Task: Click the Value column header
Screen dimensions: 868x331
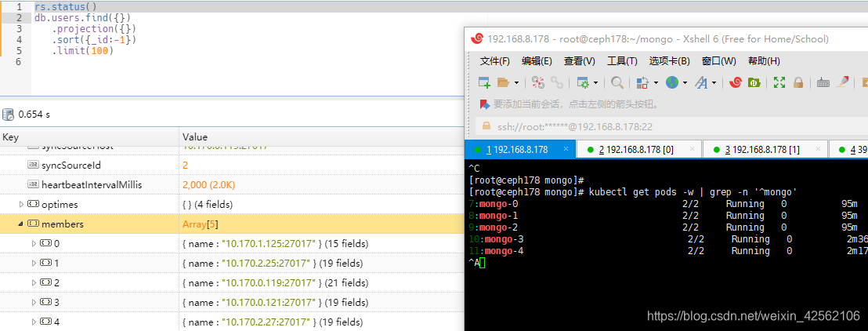Action: click(x=321, y=137)
